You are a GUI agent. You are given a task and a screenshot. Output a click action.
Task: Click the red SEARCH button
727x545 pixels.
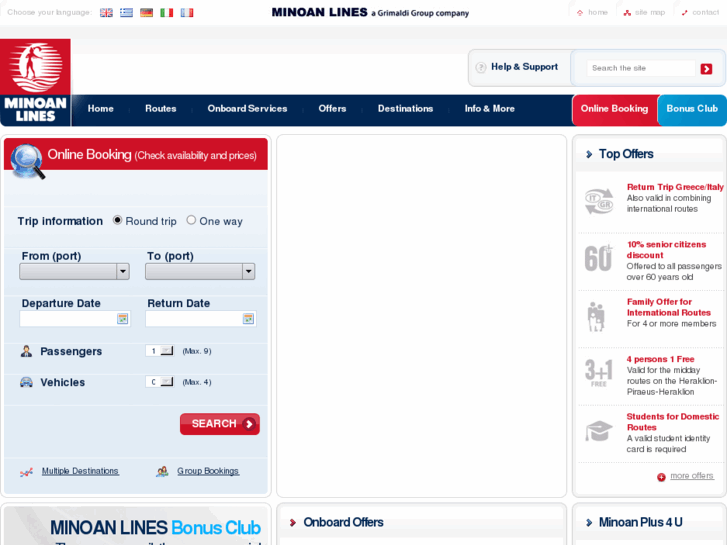coord(220,424)
